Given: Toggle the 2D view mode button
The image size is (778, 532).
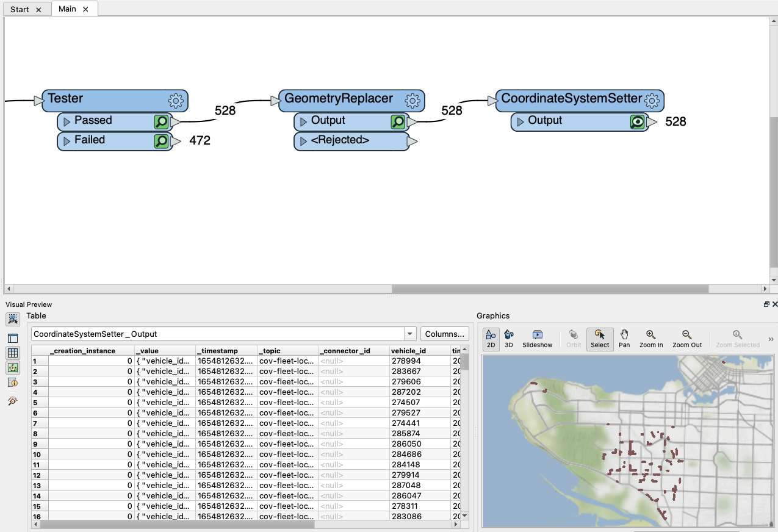Looking at the screenshot, I should (491, 339).
